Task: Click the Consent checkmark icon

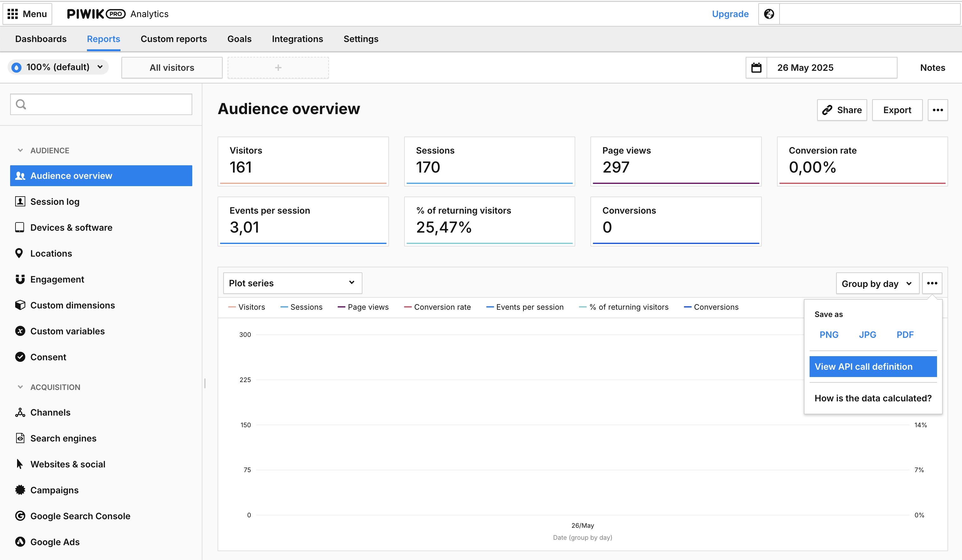Action: (x=20, y=357)
